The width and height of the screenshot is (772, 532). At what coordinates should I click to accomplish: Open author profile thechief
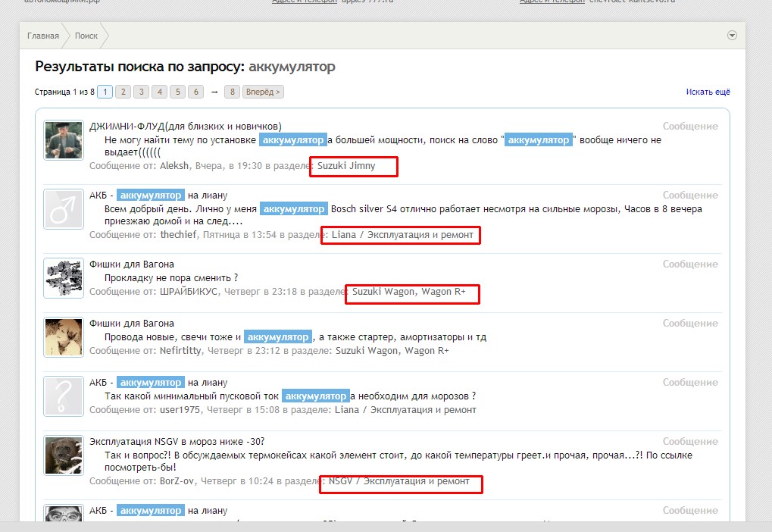178,235
